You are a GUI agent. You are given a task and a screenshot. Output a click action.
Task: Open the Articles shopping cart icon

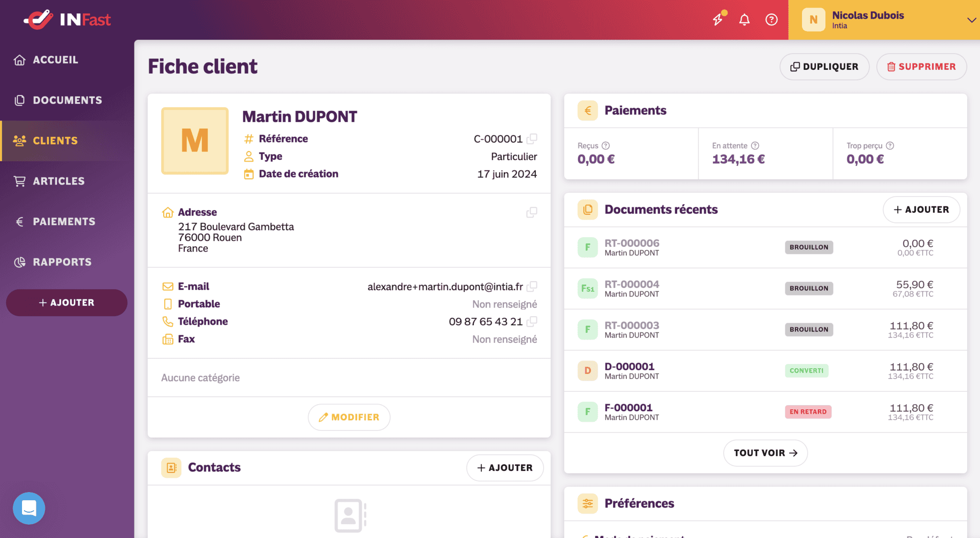[19, 181]
